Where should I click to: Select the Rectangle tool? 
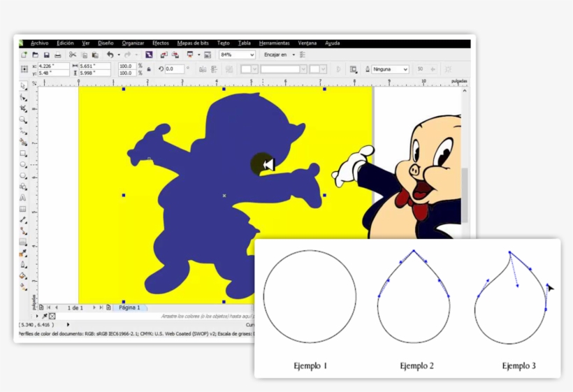23,154
